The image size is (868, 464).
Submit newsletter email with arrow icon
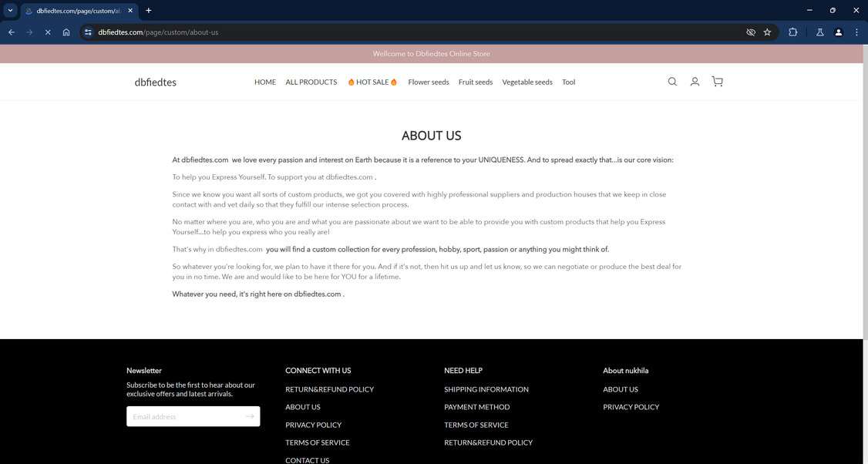tap(251, 416)
